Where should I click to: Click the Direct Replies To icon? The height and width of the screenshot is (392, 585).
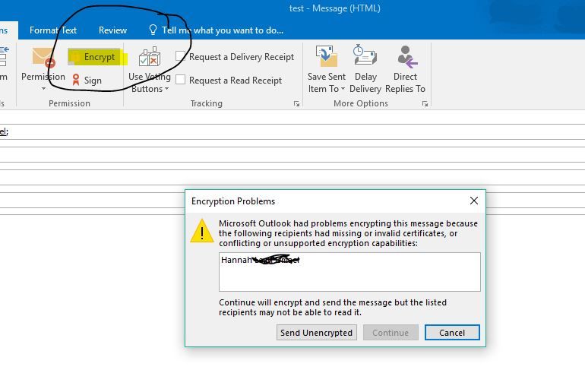(406, 57)
